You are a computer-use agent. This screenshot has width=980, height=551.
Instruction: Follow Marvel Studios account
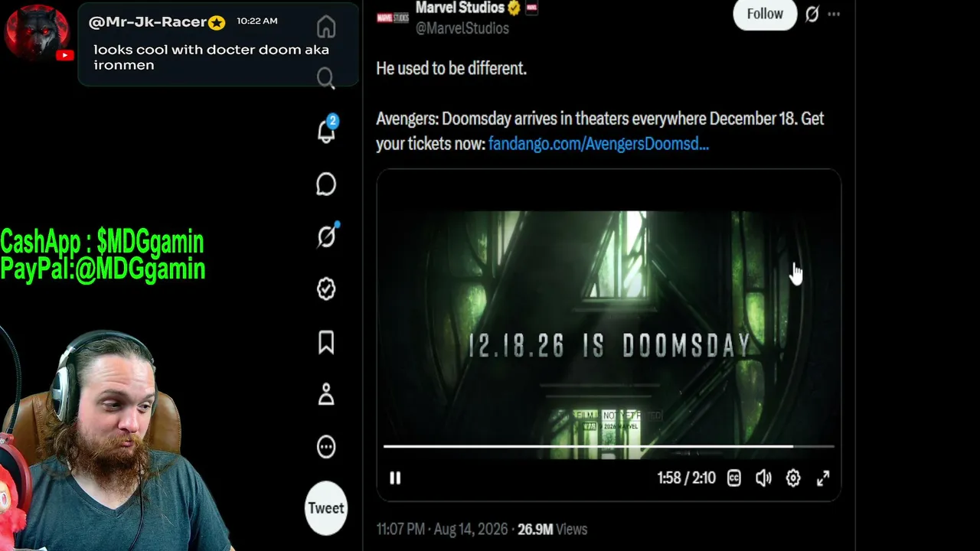click(x=765, y=14)
